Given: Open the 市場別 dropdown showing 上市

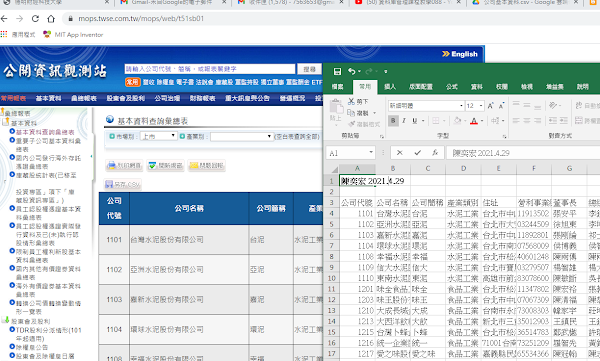Looking at the screenshot, I should tap(158, 136).
